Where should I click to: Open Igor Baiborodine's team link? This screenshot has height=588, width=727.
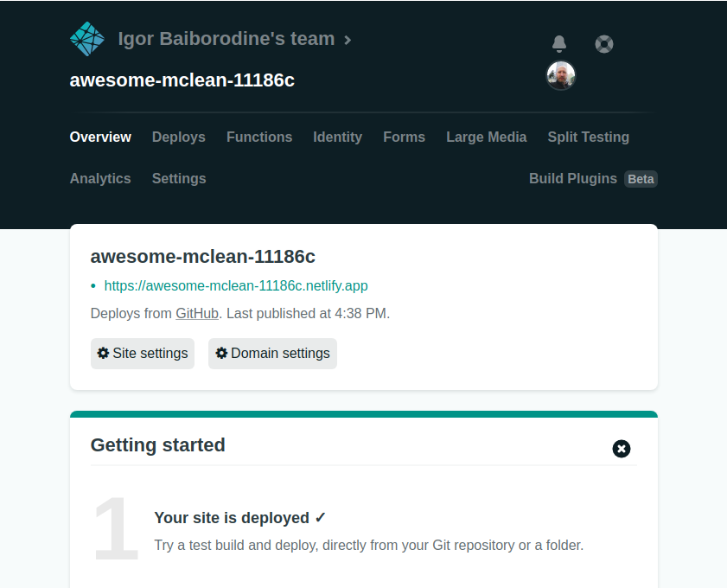coord(226,39)
